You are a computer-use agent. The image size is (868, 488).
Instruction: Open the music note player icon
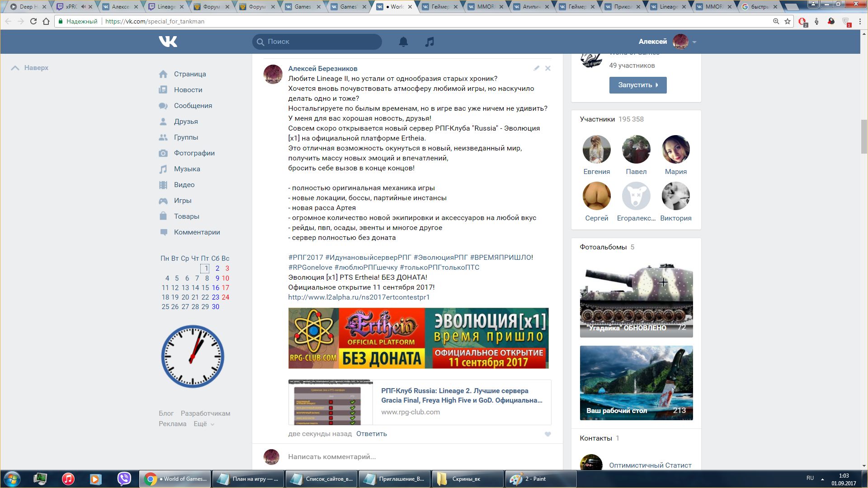(x=429, y=42)
